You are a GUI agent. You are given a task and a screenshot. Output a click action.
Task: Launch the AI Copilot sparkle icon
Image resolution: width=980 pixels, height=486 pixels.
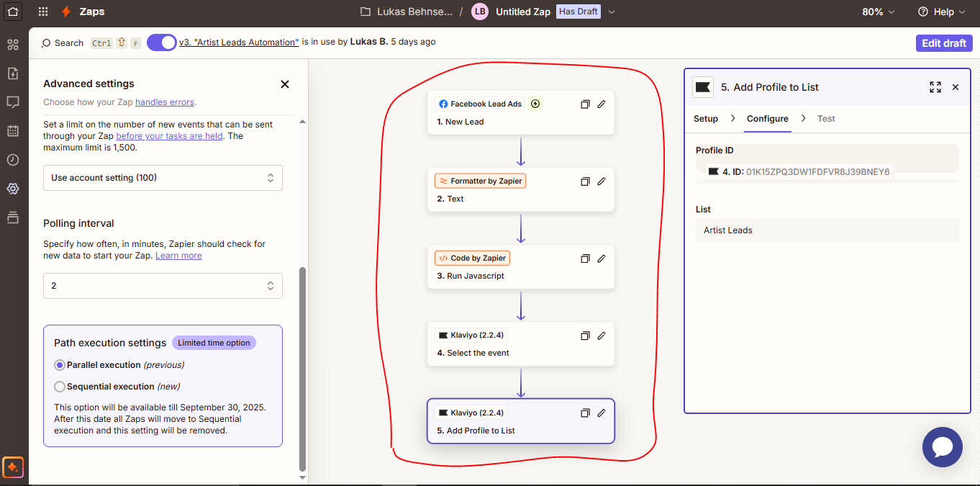tap(13, 467)
